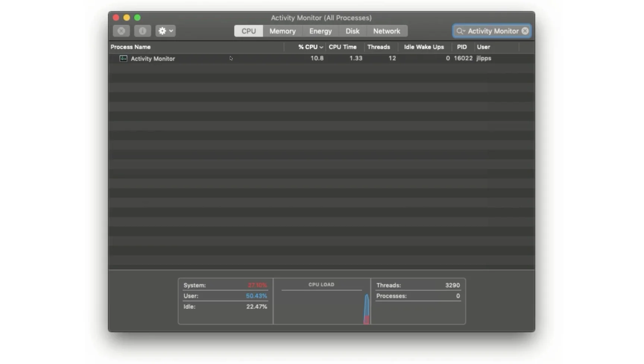Toggle % CPU sort order via its chevron
The image size is (644, 364).
pos(321,47)
